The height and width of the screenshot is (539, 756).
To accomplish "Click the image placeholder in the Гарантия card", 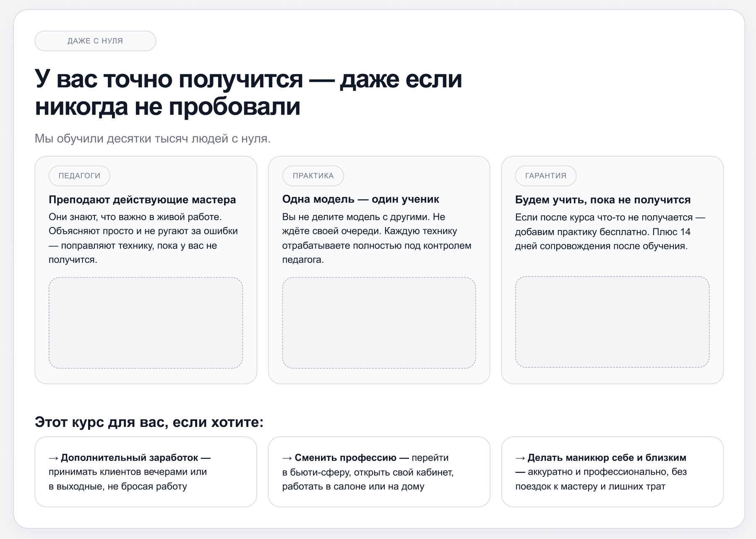I will point(612,322).
